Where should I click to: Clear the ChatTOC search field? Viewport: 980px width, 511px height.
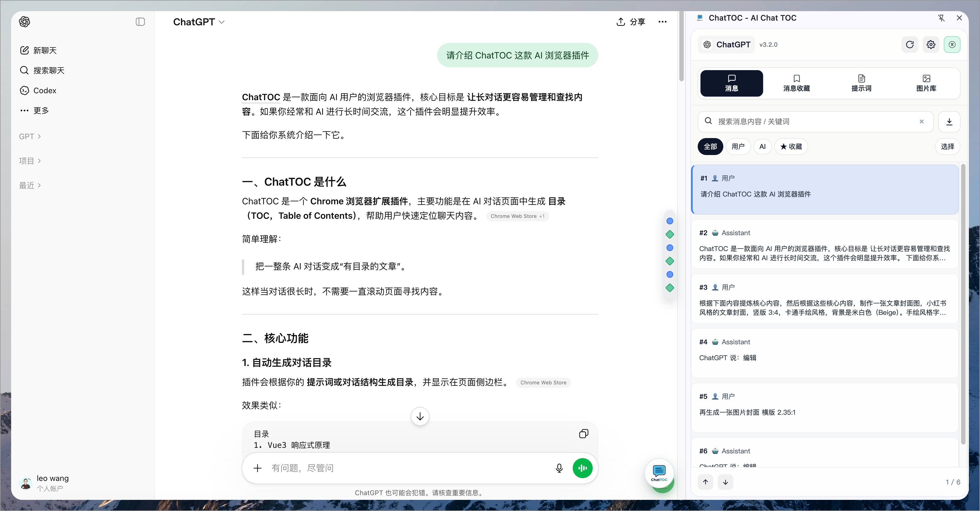922,122
